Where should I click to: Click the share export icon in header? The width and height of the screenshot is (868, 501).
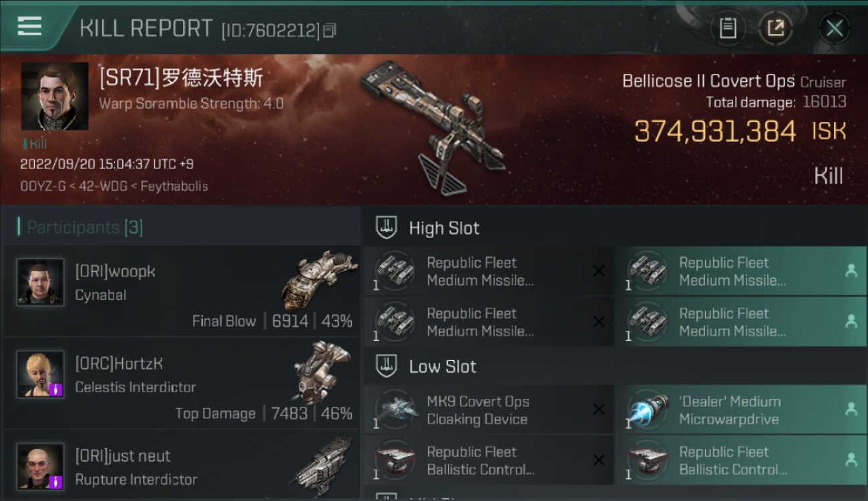coord(776,28)
